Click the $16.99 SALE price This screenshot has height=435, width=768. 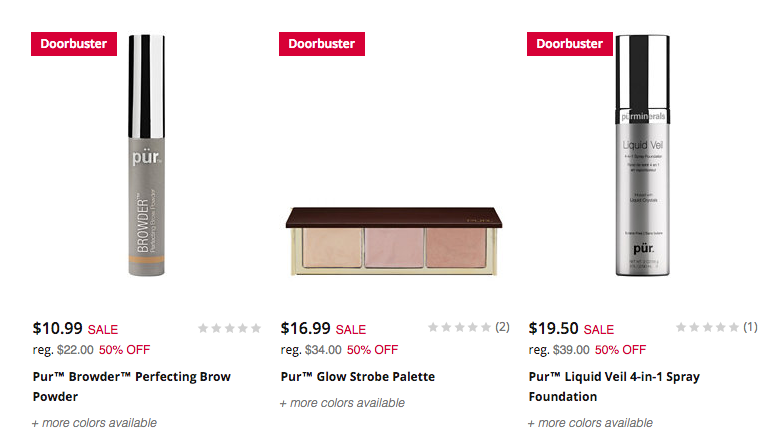pos(323,329)
